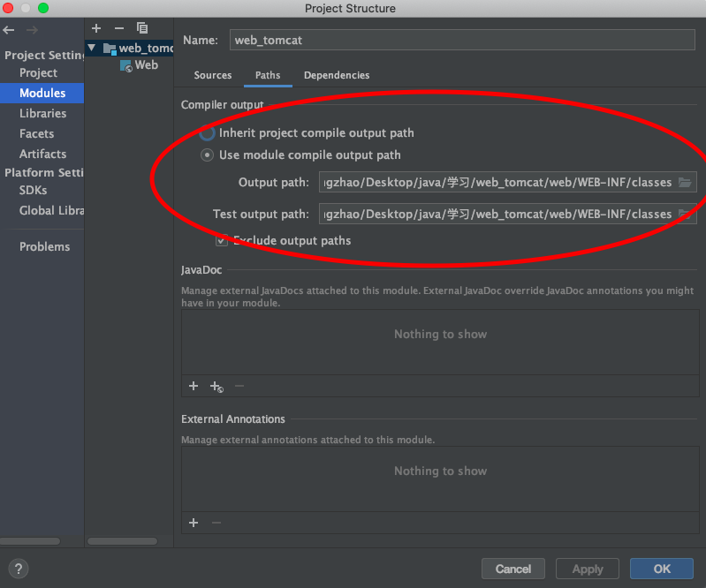Click the web_tomcat module folder icon
Screen dimensions: 706x588
tap(110, 49)
